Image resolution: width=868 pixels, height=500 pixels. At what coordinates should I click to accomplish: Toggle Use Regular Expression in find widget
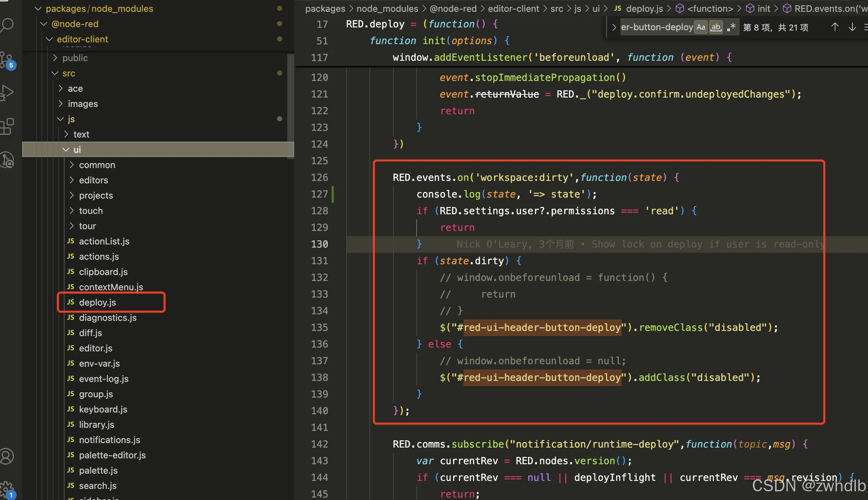pyautogui.click(x=731, y=27)
